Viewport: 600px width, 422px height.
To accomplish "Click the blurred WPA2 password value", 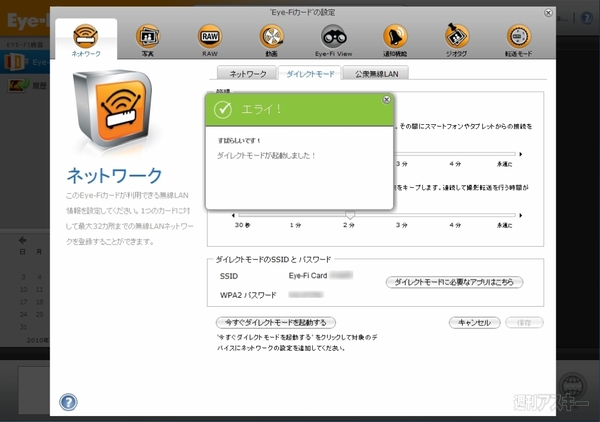I will pos(306,295).
